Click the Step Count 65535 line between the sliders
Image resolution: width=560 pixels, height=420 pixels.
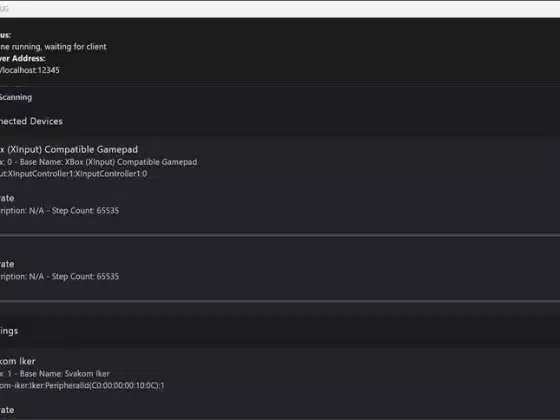click(x=60, y=276)
